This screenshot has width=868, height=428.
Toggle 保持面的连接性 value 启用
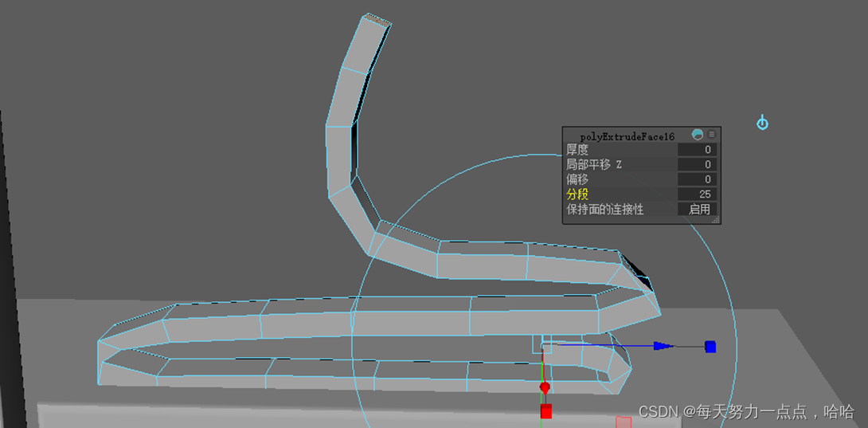click(x=698, y=209)
